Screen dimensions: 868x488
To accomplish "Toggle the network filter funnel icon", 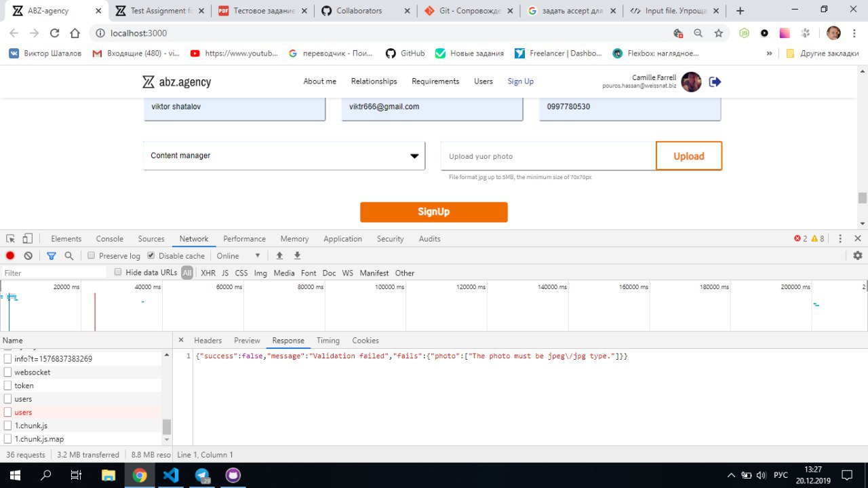I will (x=51, y=256).
